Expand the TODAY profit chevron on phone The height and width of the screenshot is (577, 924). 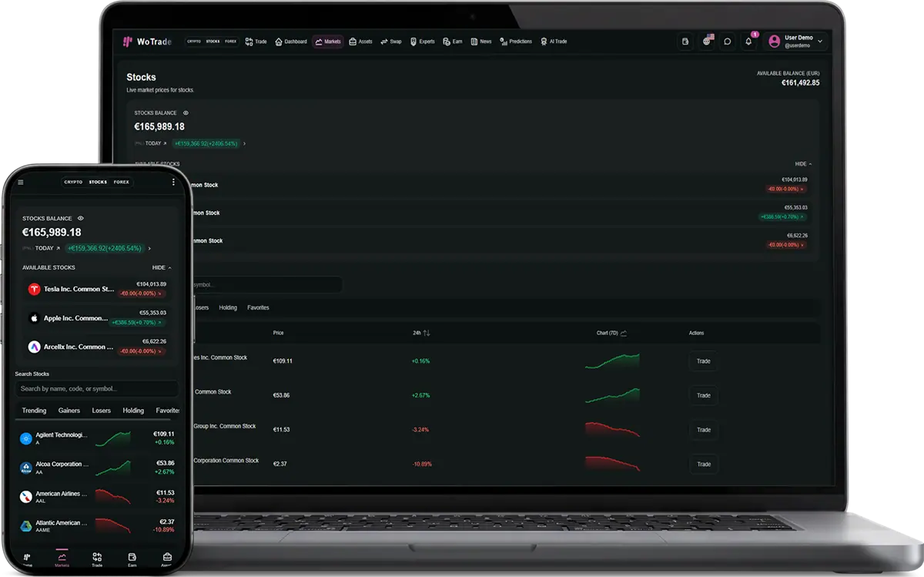pyautogui.click(x=149, y=248)
